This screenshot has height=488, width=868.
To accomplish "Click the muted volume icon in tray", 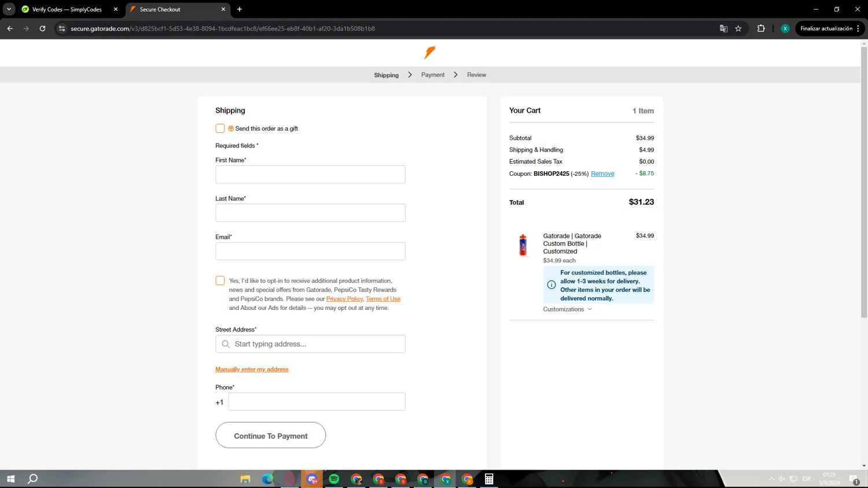I will [782, 479].
